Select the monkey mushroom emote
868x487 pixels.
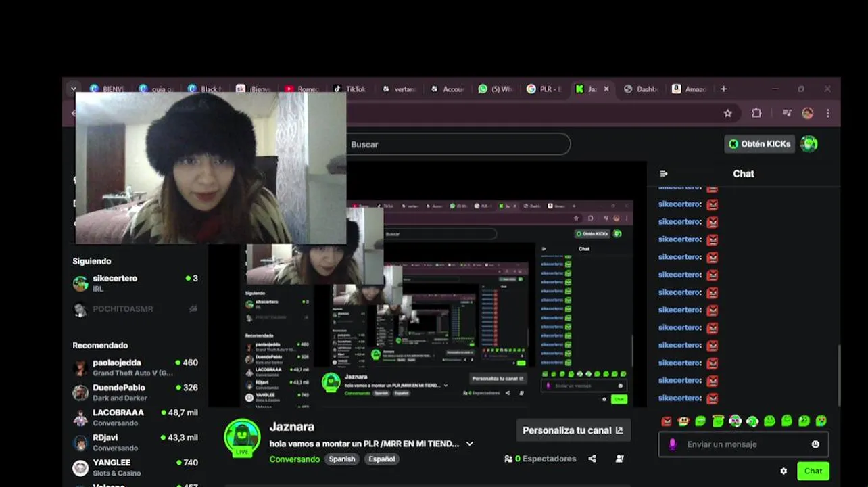click(683, 421)
